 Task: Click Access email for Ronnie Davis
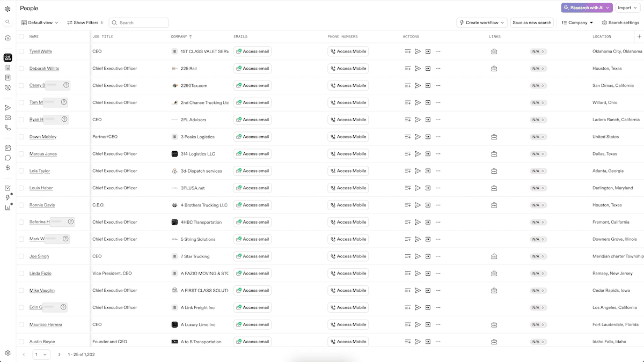252,205
